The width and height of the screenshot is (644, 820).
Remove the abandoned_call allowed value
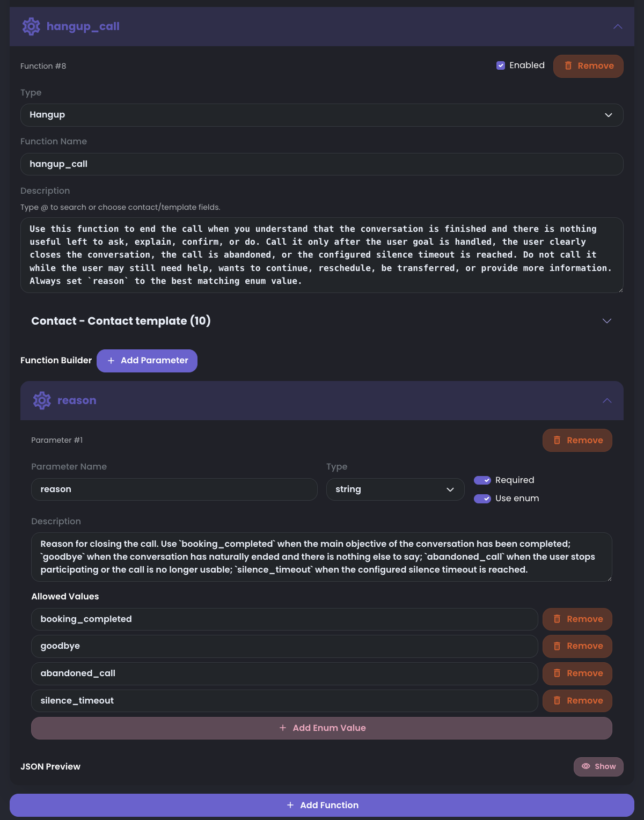tap(577, 673)
